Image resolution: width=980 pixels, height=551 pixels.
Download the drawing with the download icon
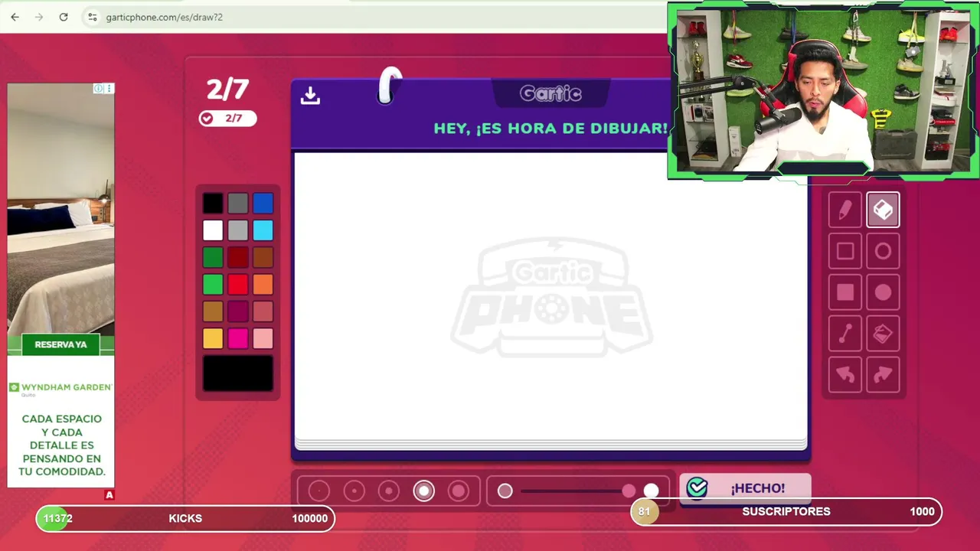(310, 96)
